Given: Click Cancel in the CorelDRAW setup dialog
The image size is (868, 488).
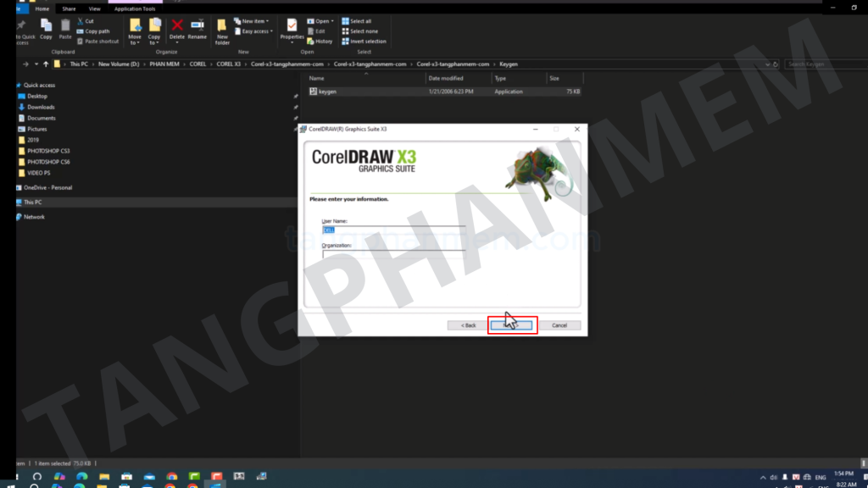Looking at the screenshot, I should click(559, 325).
